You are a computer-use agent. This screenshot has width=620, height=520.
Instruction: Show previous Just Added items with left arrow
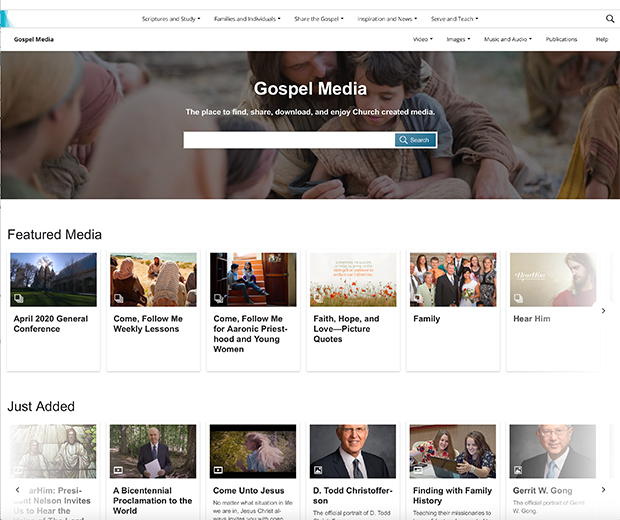(x=17, y=490)
